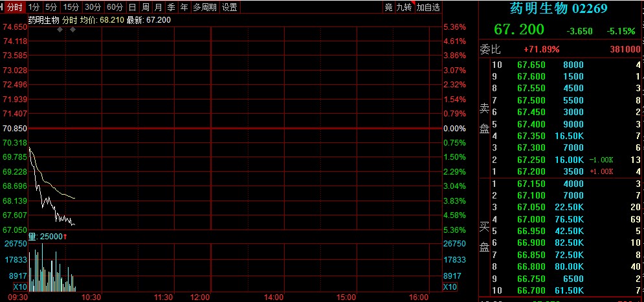This screenshot has width=644, height=302.
Task: Click the 买盘 buy side label
Action: pos(485,237)
